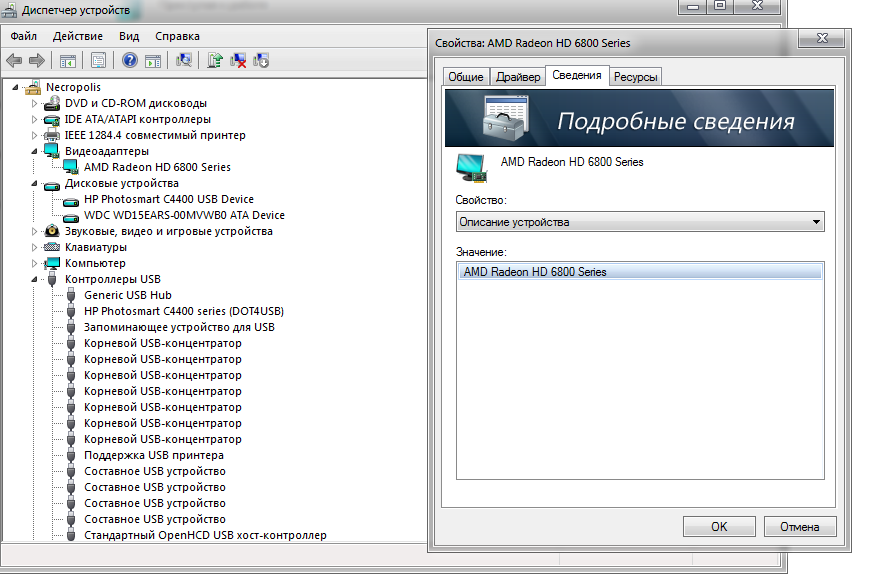This screenshot has height=584, width=880.
Task: Select the Видеоадаптеры label in the tree
Action: coord(107,151)
